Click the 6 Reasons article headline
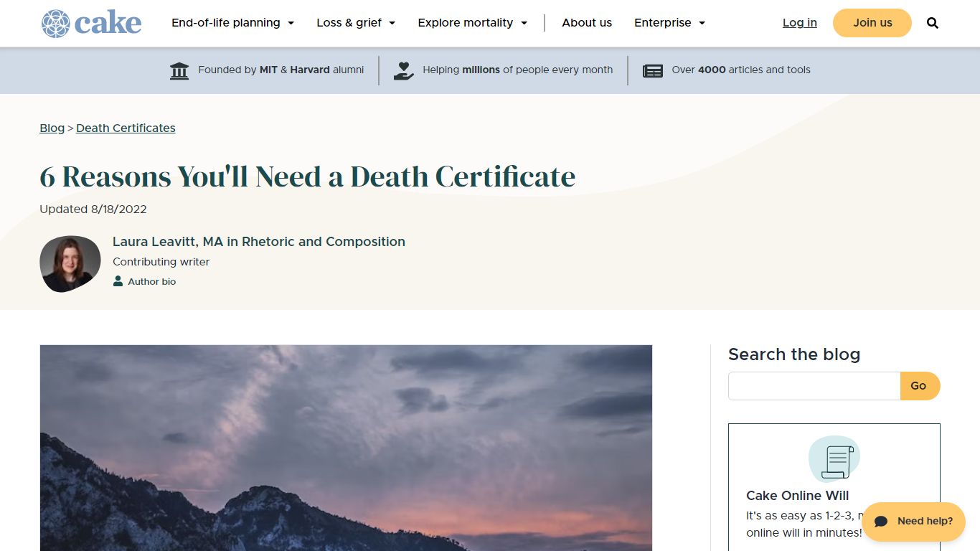The width and height of the screenshot is (980, 551). pyautogui.click(x=308, y=176)
